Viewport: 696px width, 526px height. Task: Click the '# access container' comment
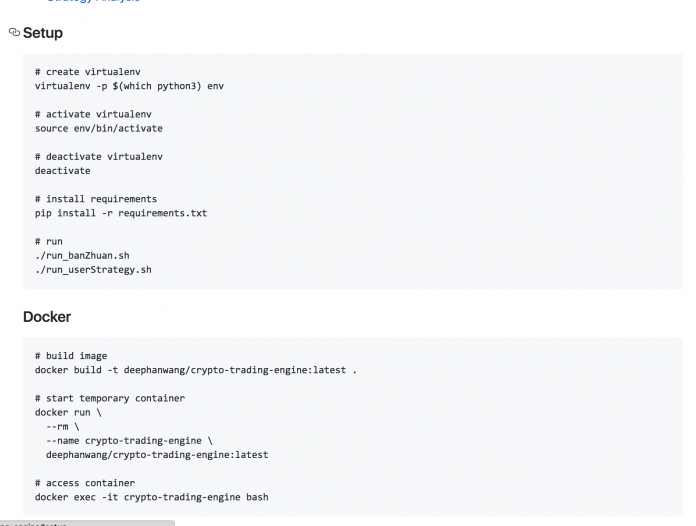[x=85, y=483]
